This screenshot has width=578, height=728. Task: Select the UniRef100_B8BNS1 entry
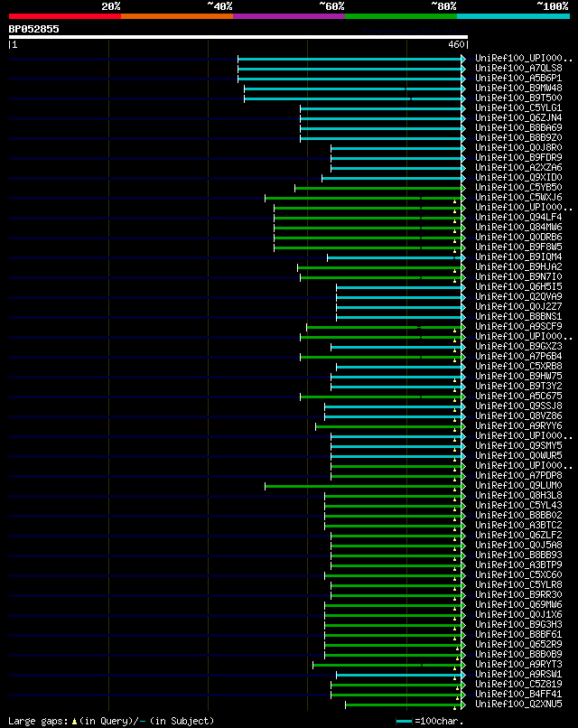click(518, 317)
